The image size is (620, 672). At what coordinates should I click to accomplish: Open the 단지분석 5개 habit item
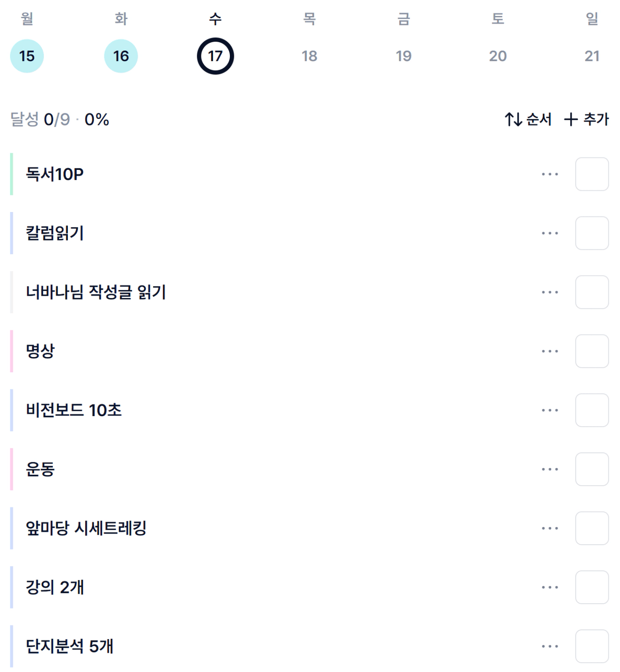70,646
